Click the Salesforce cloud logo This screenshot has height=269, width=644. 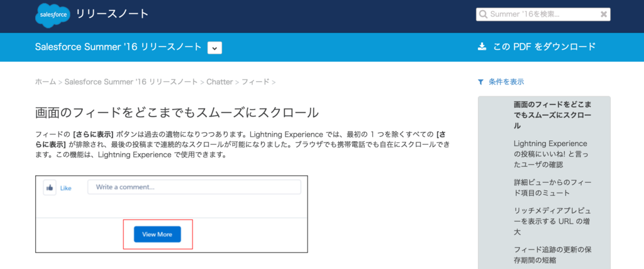53,14
